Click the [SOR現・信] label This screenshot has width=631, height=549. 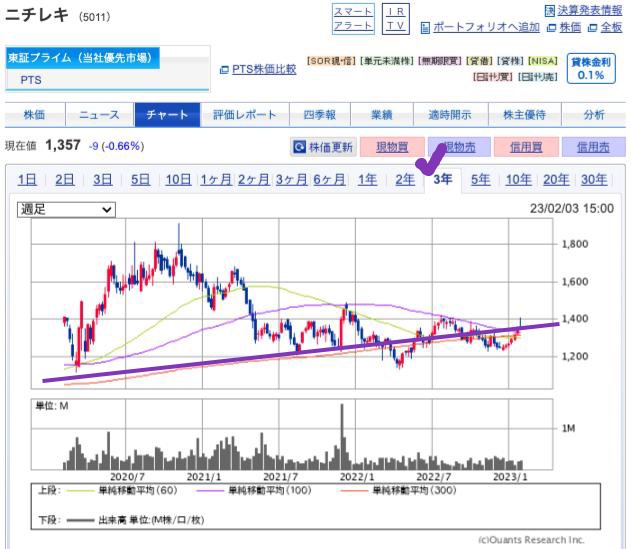pyautogui.click(x=331, y=61)
